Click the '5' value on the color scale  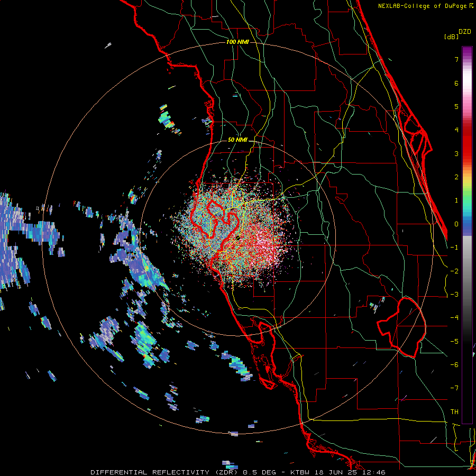pyautogui.click(x=456, y=106)
